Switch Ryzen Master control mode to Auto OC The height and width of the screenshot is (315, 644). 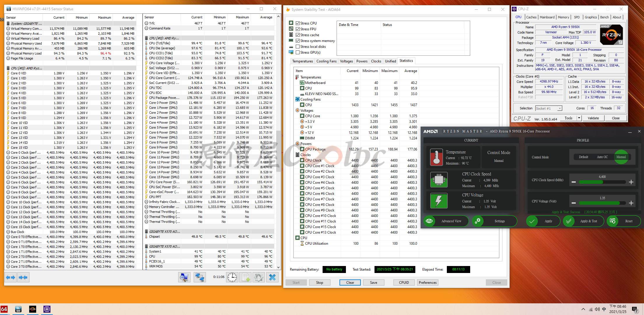coord(602,157)
